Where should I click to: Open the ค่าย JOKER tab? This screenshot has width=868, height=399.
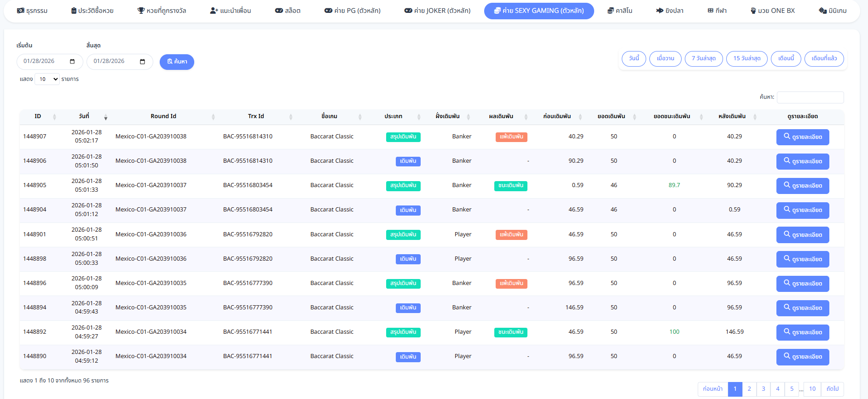437,11
